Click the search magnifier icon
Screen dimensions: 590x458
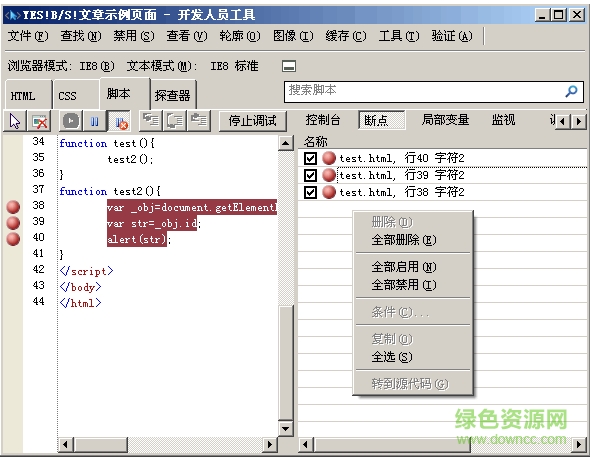click(x=571, y=91)
